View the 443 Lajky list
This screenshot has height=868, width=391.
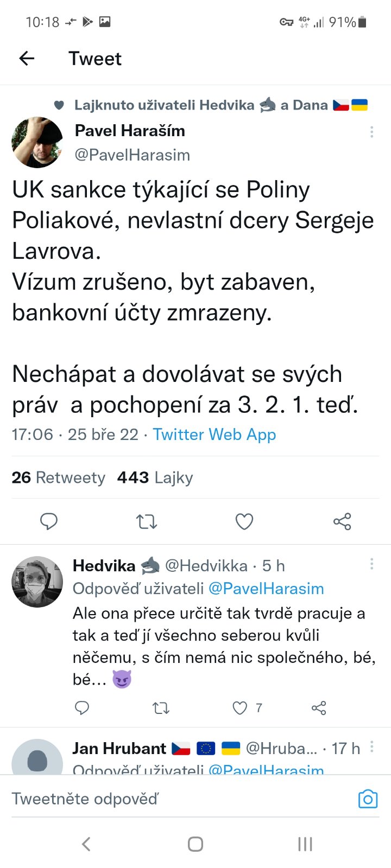click(x=155, y=477)
